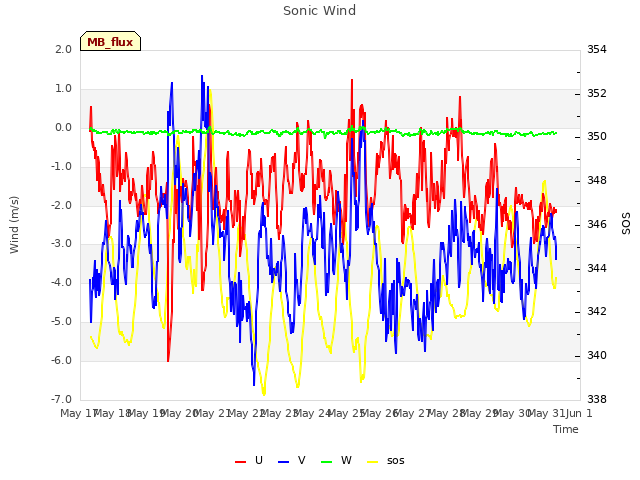Click the May 28 date label
This screenshot has width=640, height=480.
(445, 413)
